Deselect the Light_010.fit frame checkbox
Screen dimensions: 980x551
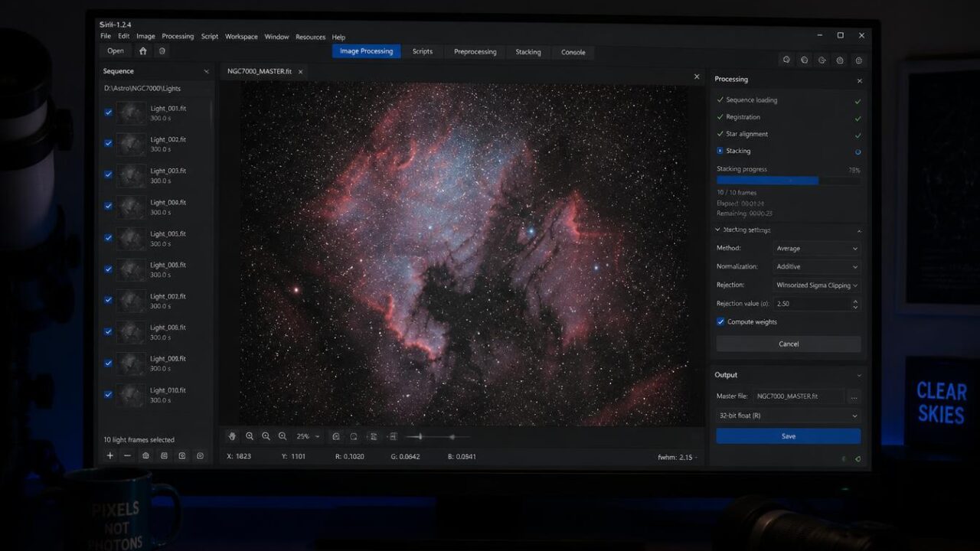109,395
